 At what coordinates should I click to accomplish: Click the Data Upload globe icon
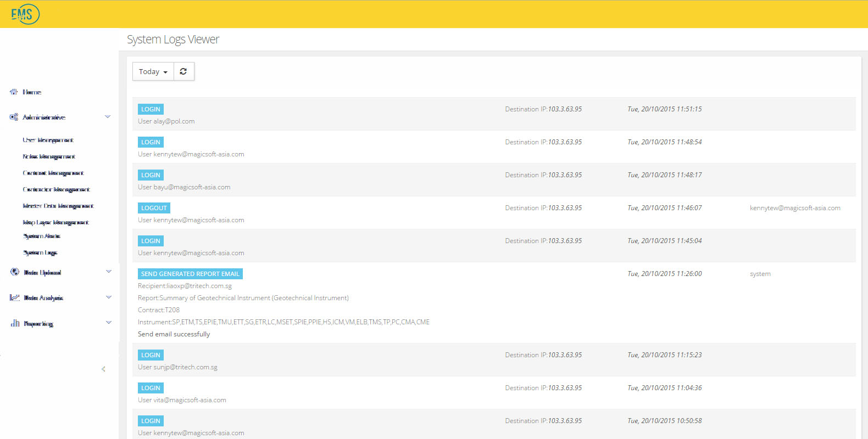[15, 272]
